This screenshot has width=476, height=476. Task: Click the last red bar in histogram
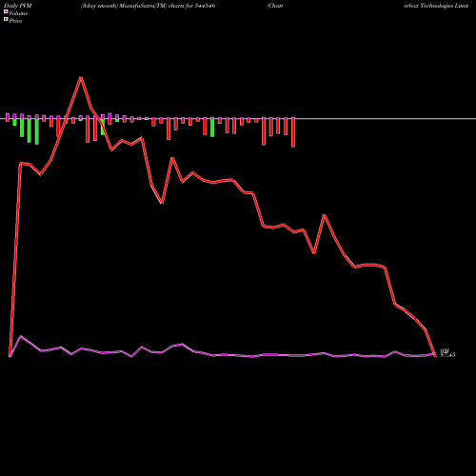[x=293, y=132]
